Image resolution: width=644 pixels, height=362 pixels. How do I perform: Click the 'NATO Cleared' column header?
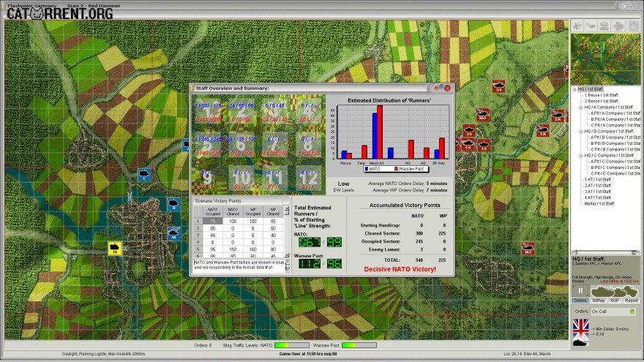[x=233, y=211]
